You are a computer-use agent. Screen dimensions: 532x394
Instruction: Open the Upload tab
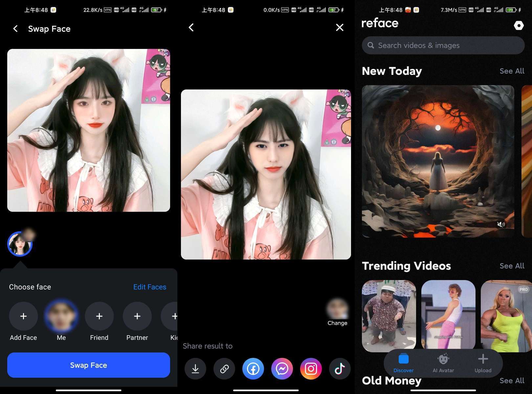[483, 363]
